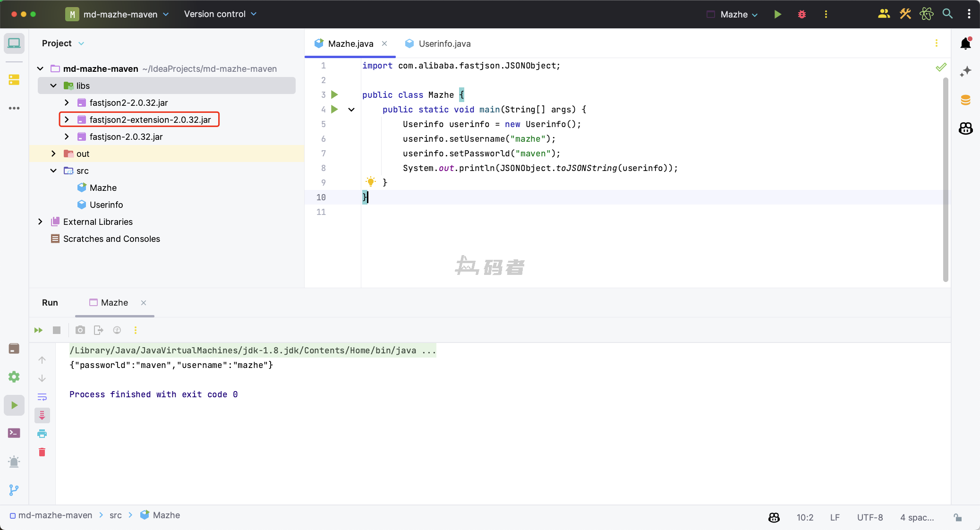The width and height of the screenshot is (980, 530).
Task: Click the Rerun button in Run panel
Action: pyautogui.click(x=38, y=330)
